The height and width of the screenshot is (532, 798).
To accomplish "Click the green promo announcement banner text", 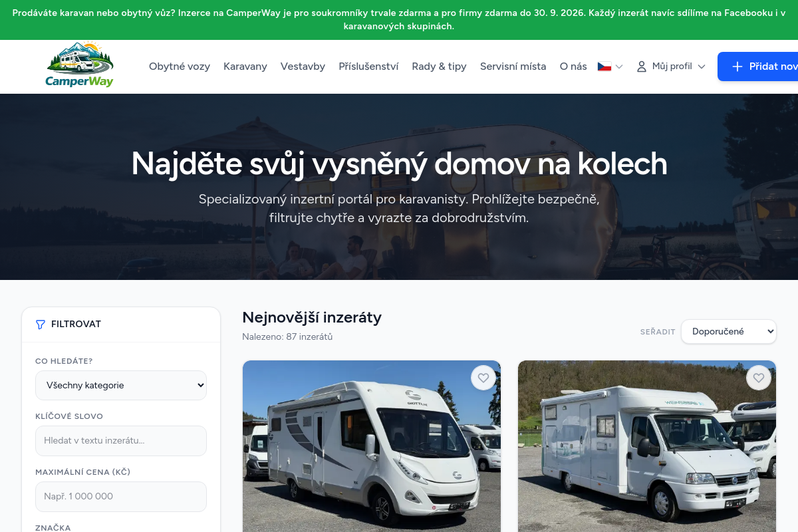I will (x=399, y=20).
